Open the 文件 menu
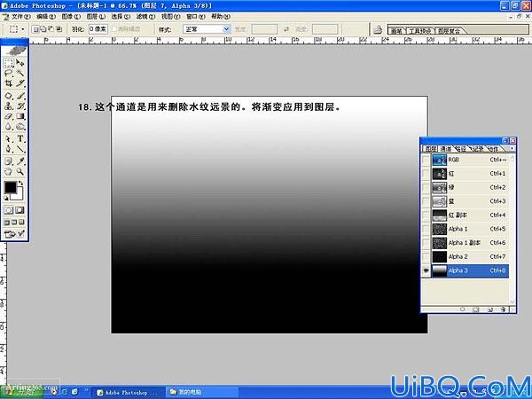The width and height of the screenshot is (532, 399). point(20,17)
